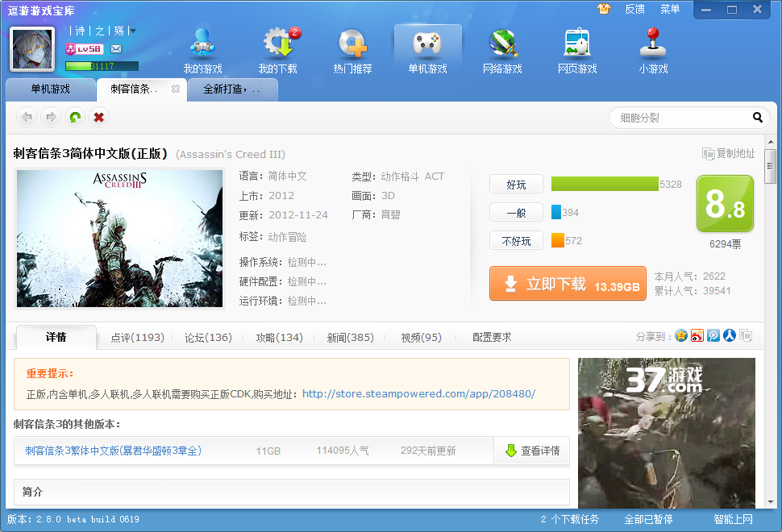782x532 pixels.
Task: Click the blue 一般 vote bar
Action: (x=556, y=213)
